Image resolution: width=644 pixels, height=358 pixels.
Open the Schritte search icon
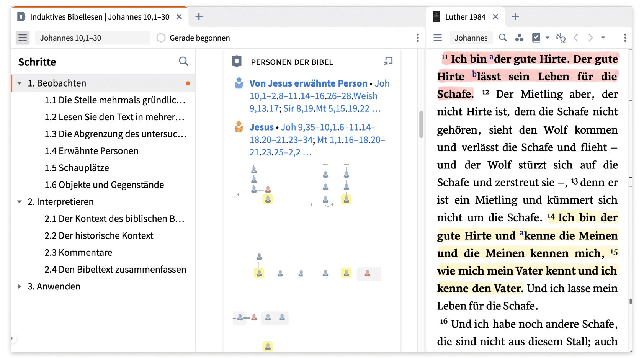(x=183, y=61)
